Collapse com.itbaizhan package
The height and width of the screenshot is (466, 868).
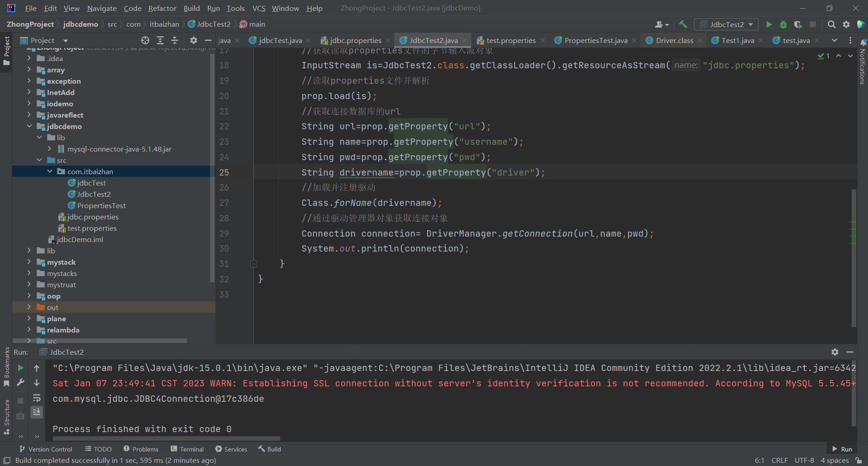(49, 171)
